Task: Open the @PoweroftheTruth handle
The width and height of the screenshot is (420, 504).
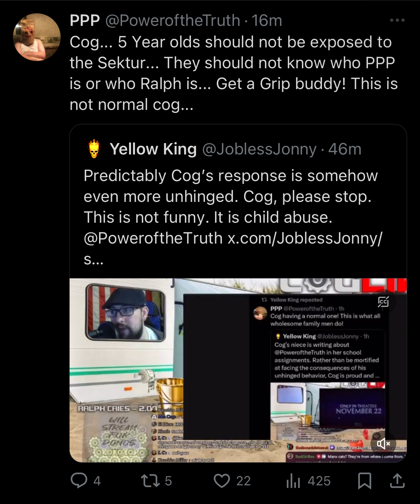Action: pyautogui.click(x=173, y=20)
